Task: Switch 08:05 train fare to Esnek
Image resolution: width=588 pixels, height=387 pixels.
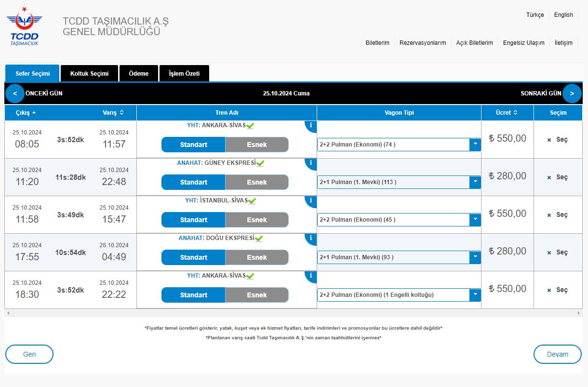Action: pyautogui.click(x=256, y=145)
